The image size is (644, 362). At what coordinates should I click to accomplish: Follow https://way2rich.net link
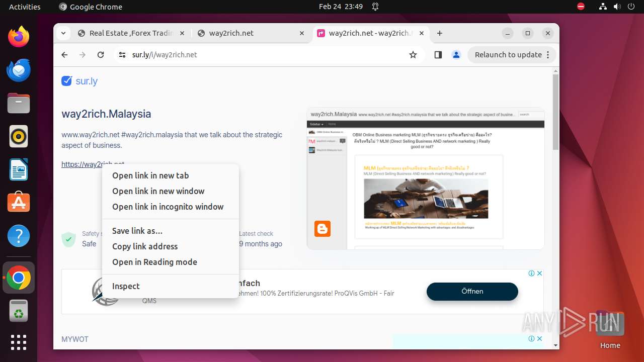93,164
